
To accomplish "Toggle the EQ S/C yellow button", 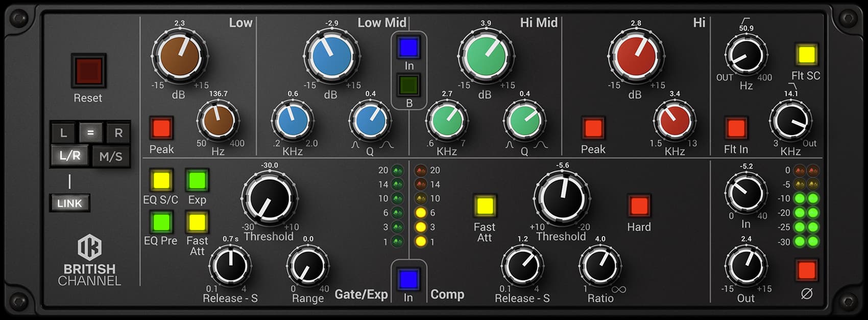I will coord(160,180).
